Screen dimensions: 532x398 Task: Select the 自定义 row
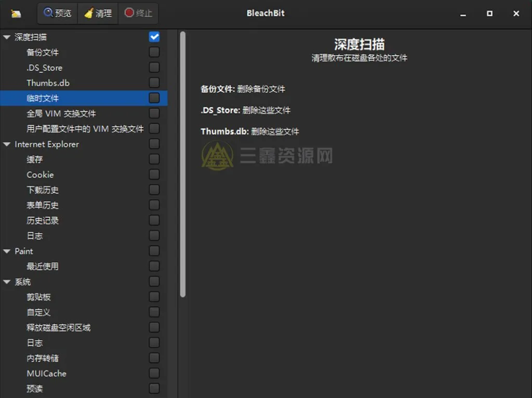click(84, 312)
